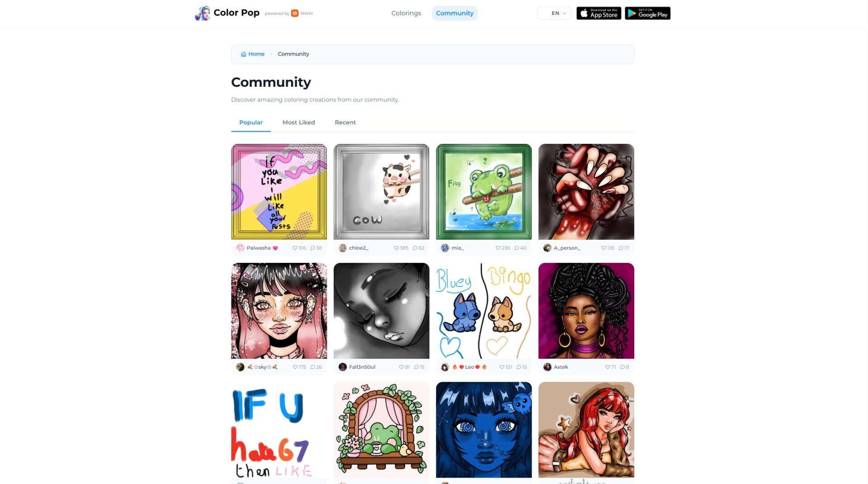Click mia_'s profile avatar
This screenshot has width=868, height=484.
445,248
